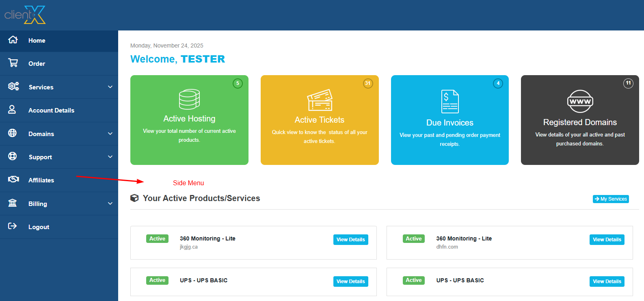Expand the Domains submenu chevron
Image resolution: width=644 pixels, height=301 pixels.
110,134
